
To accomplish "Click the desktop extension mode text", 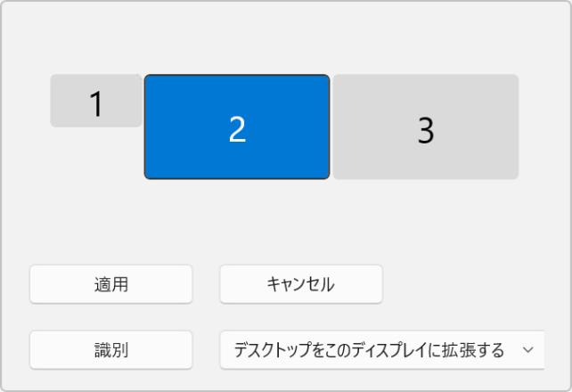I will (x=369, y=349).
